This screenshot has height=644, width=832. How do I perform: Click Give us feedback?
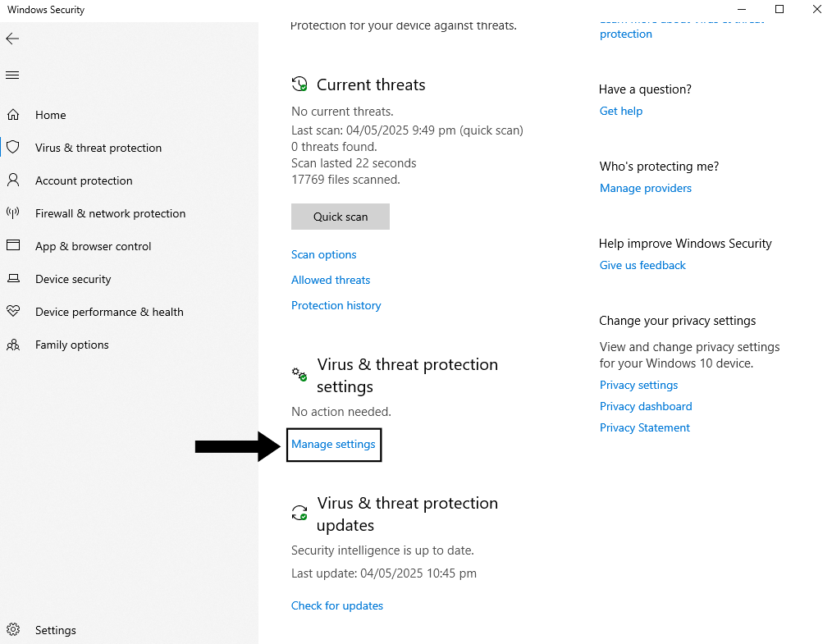(x=642, y=265)
